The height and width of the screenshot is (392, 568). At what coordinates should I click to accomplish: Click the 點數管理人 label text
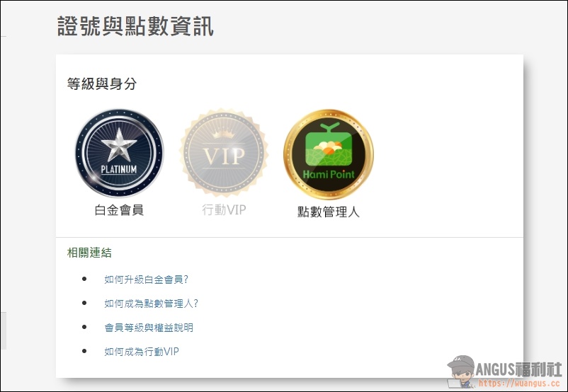[329, 212]
